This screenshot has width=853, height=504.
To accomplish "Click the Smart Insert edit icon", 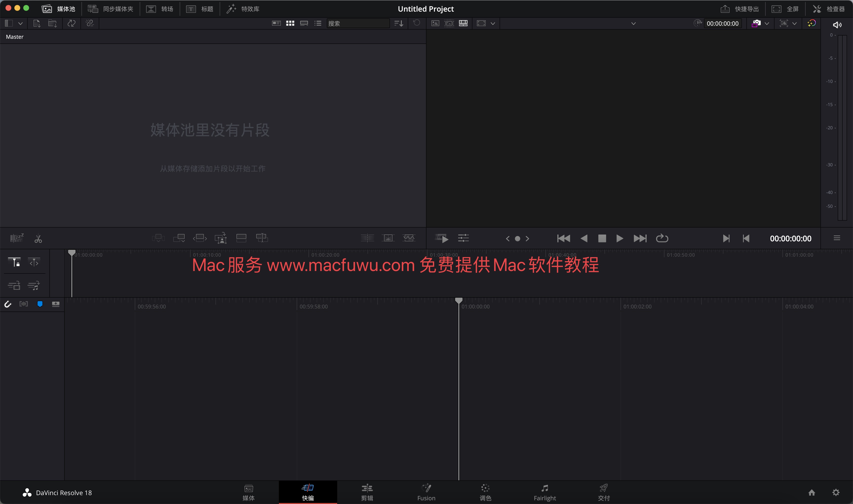I will click(x=158, y=238).
